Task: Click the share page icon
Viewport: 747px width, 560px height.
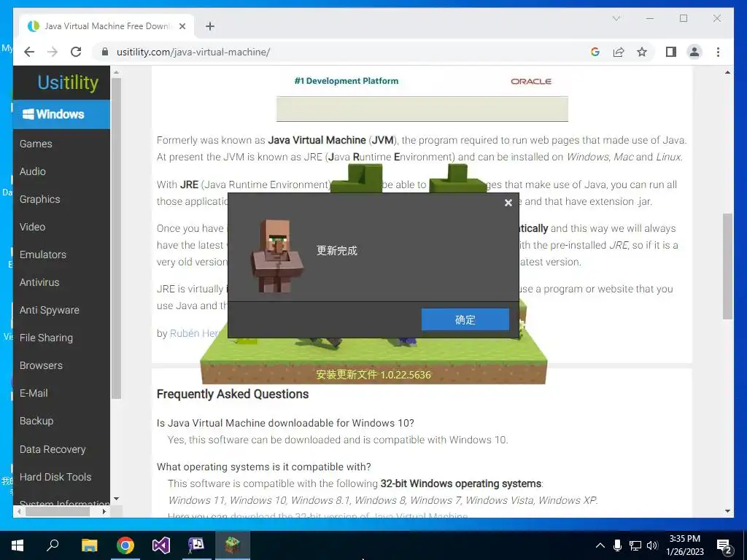Action: [619, 52]
